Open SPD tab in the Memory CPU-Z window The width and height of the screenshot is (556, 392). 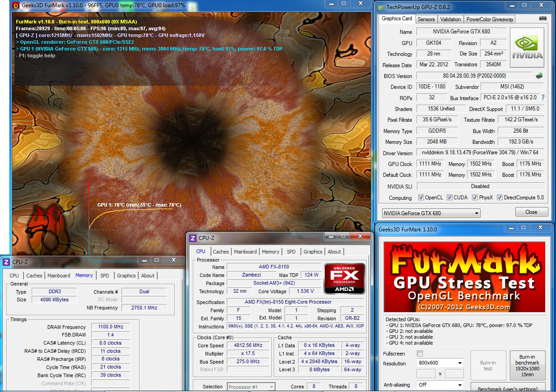(x=105, y=276)
